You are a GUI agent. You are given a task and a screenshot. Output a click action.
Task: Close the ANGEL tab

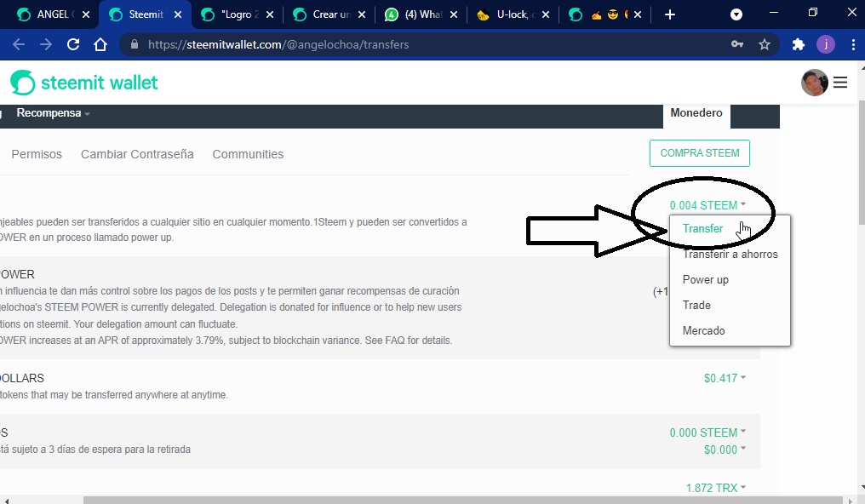pos(86,14)
